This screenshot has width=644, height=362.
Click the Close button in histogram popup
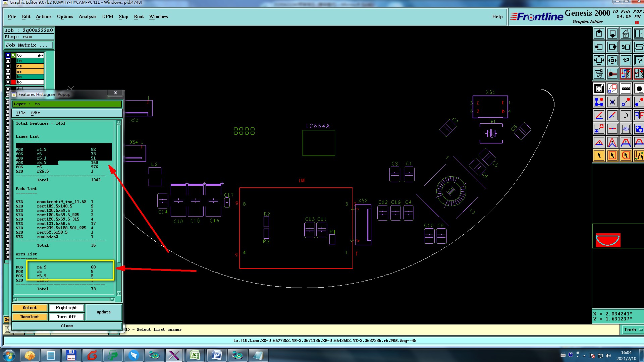click(x=67, y=326)
